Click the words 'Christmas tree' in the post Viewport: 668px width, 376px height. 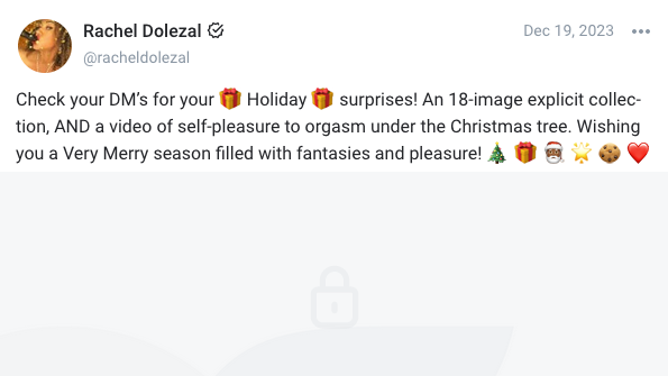tap(510, 126)
